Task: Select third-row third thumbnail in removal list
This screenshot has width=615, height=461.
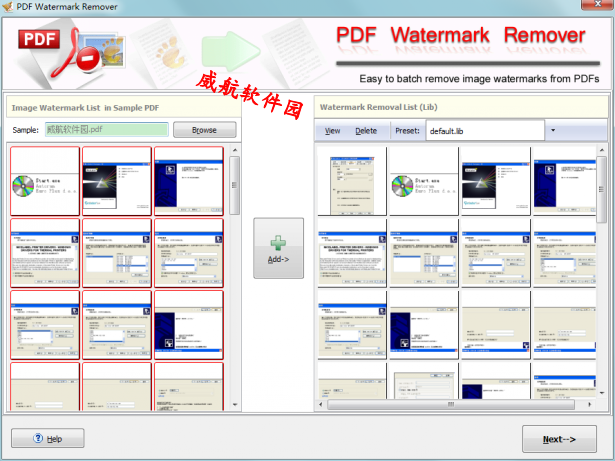Action: coord(496,325)
